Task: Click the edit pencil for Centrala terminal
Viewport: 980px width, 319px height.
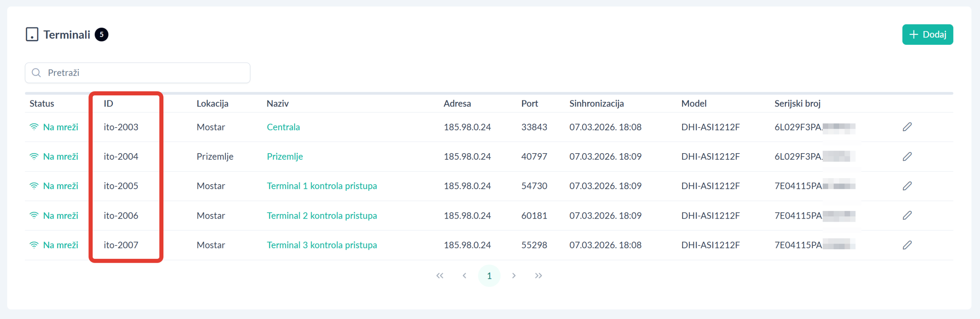Action: tap(907, 127)
